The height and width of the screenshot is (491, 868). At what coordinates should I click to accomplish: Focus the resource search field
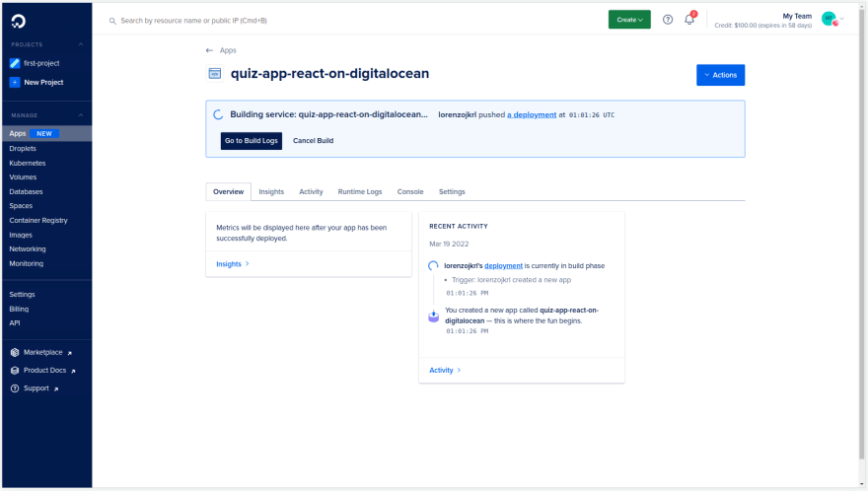pos(193,21)
